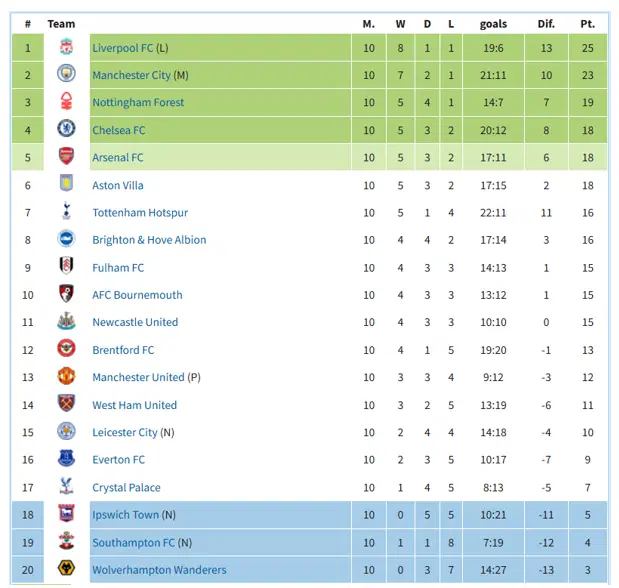Open the Leicester City team link
The width and height of the screenshot is (619, 588).
pyautogui.click(x=125, y=432)
